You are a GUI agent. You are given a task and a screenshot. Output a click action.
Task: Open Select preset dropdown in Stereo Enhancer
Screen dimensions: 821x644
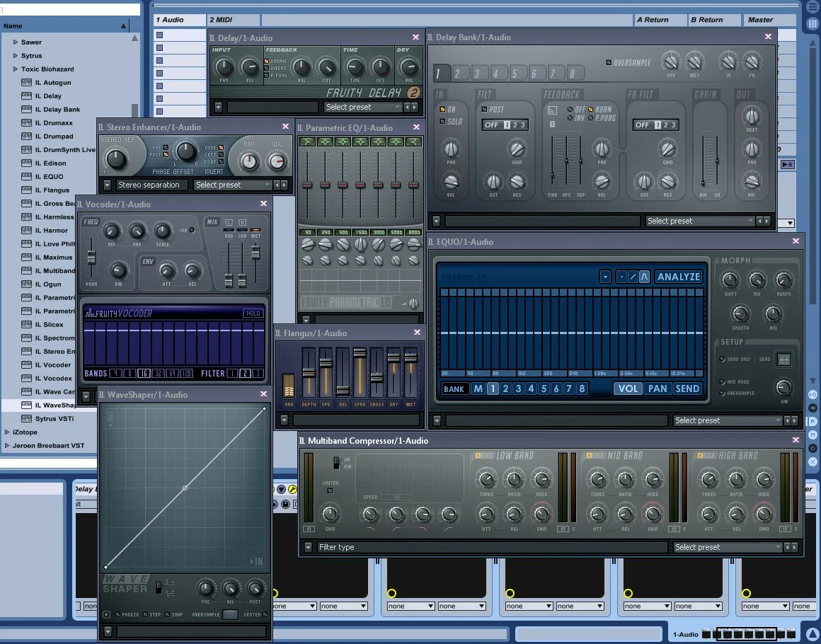click(232, 185)
